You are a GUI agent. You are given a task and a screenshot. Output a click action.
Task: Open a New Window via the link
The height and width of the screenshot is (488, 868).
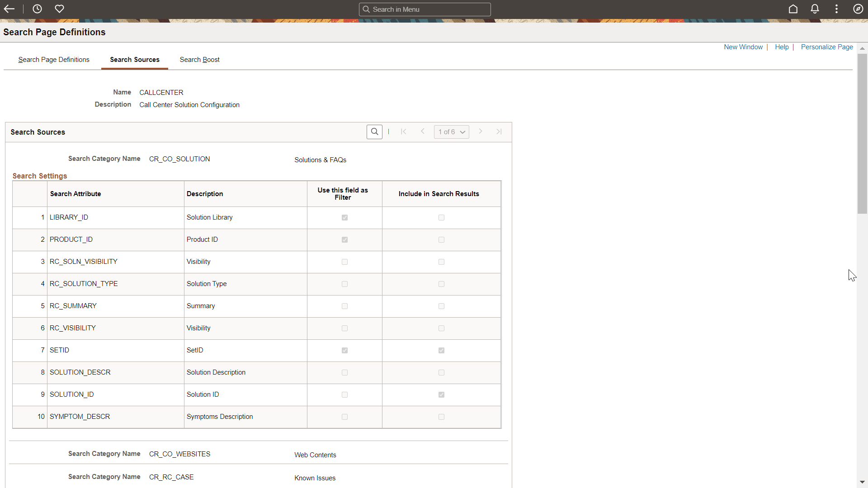coord(743,47)
